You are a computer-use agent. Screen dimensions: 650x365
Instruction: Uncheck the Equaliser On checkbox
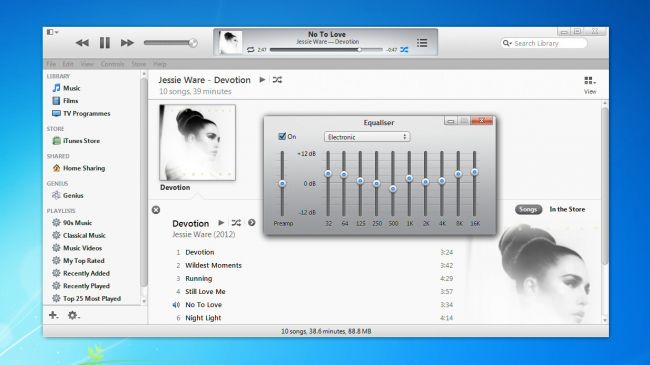click(282, 136)
